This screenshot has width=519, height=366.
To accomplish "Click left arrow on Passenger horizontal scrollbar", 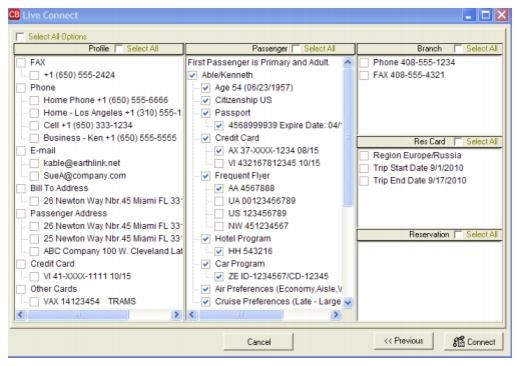I will tap(192, 315).
